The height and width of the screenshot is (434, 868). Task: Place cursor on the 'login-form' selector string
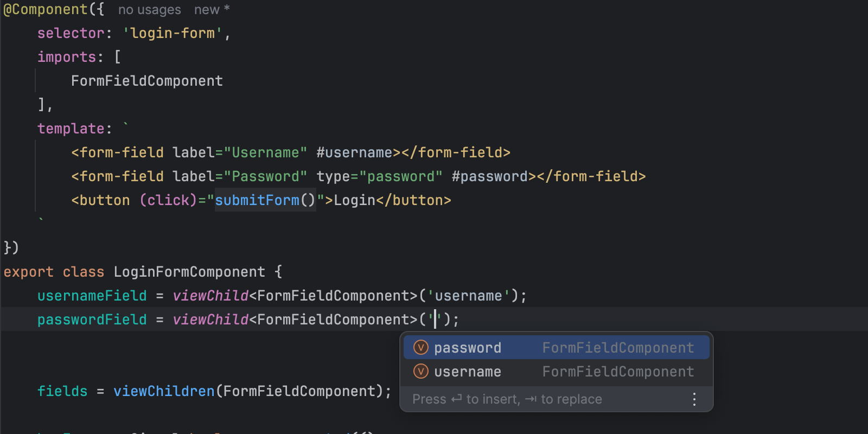tap(173, 33)
